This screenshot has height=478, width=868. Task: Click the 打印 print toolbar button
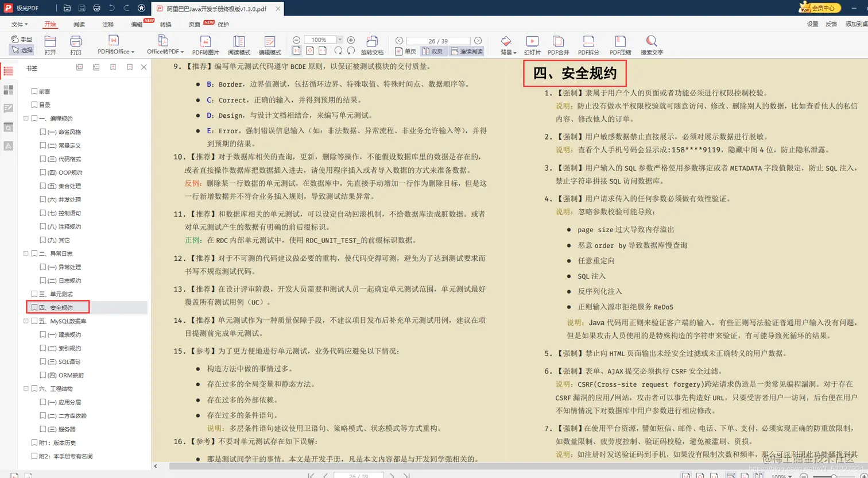(x=76, y=45)
